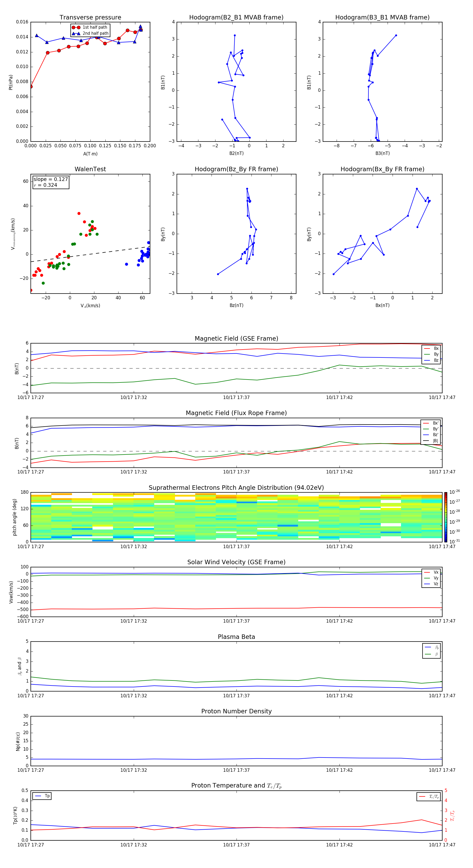
Task: Click the 'B3(nT)' x-axis label
Action: coord(382,153)
